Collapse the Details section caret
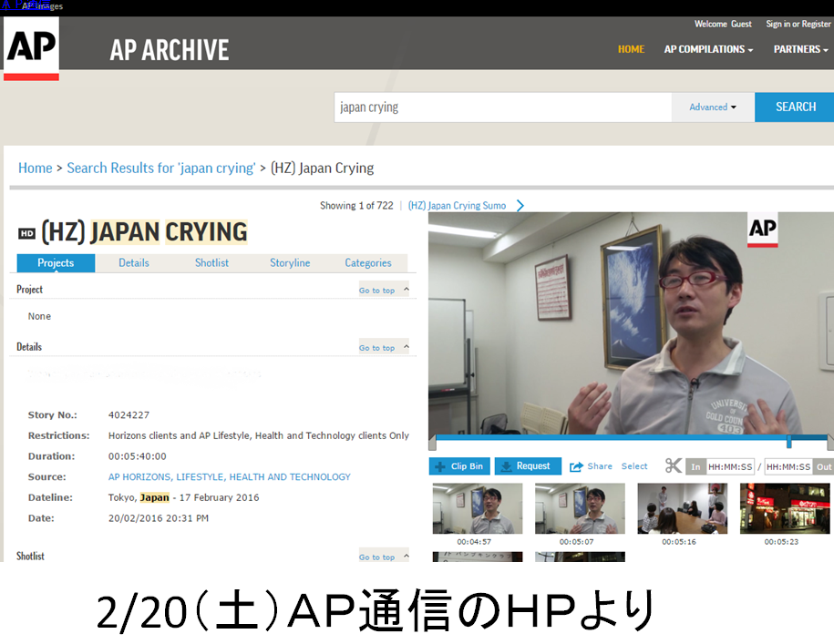Screen dimensions: 834x644 point(406,347)
